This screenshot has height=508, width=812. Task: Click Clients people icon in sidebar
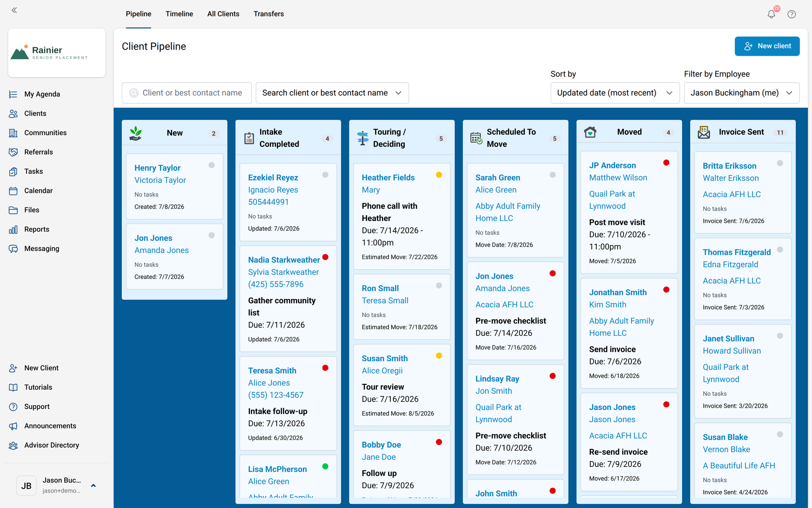13,113
